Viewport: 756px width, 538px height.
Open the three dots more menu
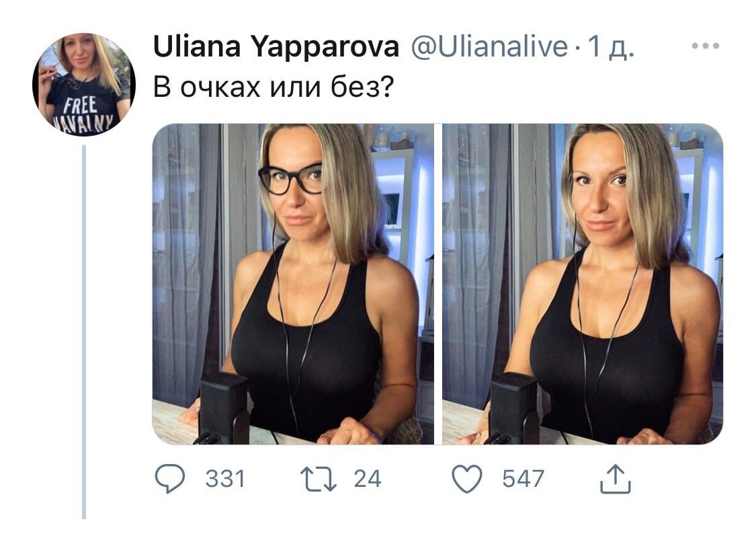coord(706,46)
